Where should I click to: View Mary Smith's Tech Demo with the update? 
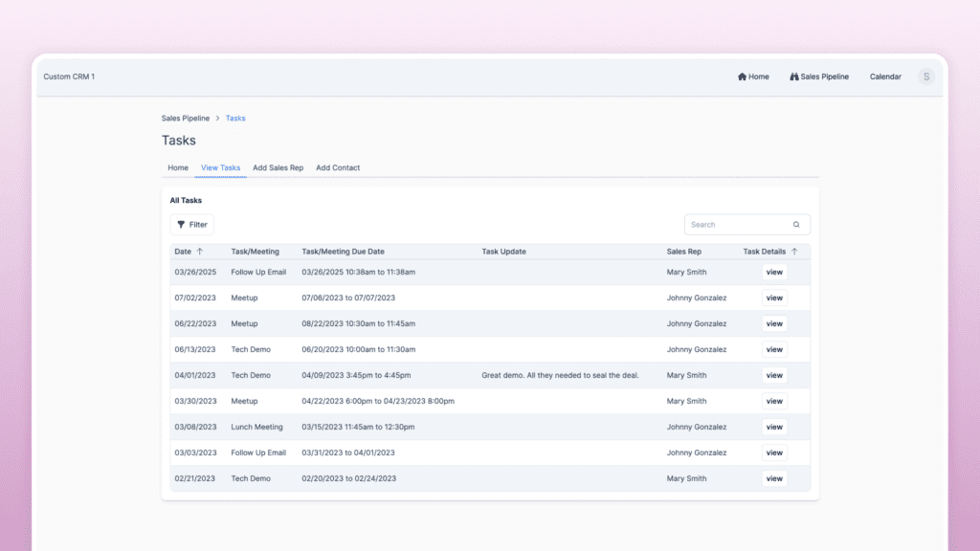coord(774,375)
